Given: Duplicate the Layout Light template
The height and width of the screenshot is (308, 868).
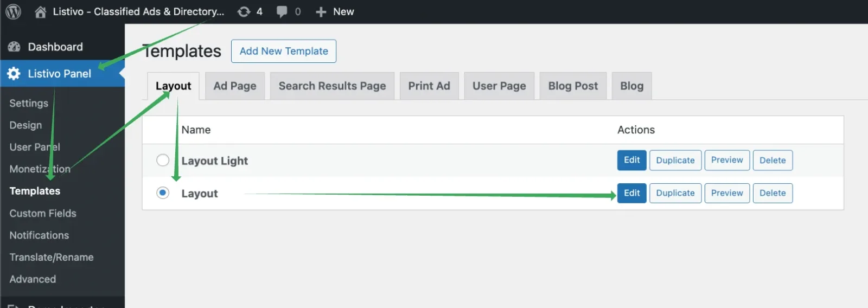Looking at the screenshot, I should pos(675,160).
